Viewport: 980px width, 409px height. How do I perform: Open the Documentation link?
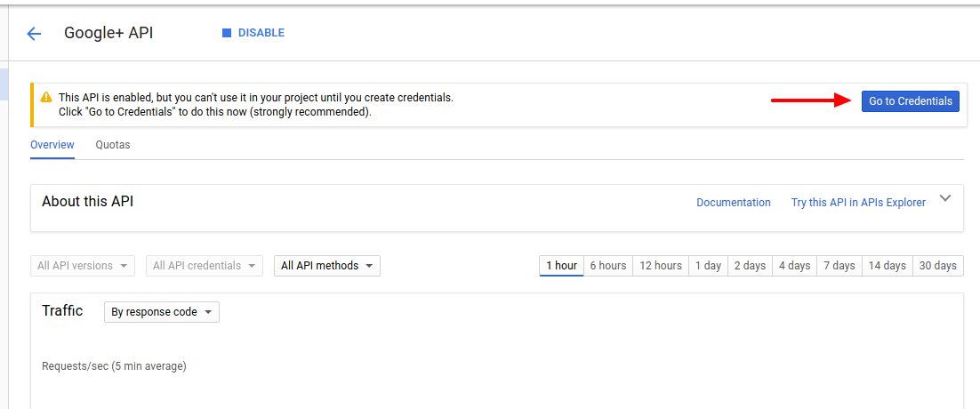(x=733, y=203)
